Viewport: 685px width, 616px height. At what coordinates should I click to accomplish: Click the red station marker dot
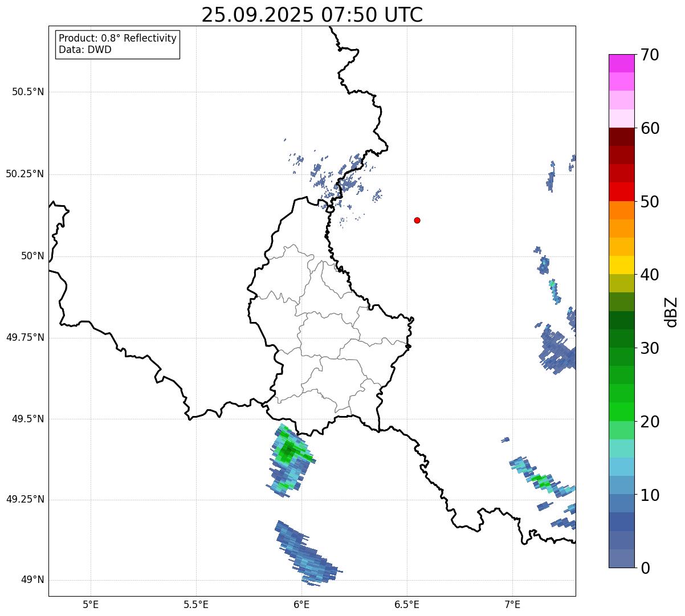coord(417,220)
